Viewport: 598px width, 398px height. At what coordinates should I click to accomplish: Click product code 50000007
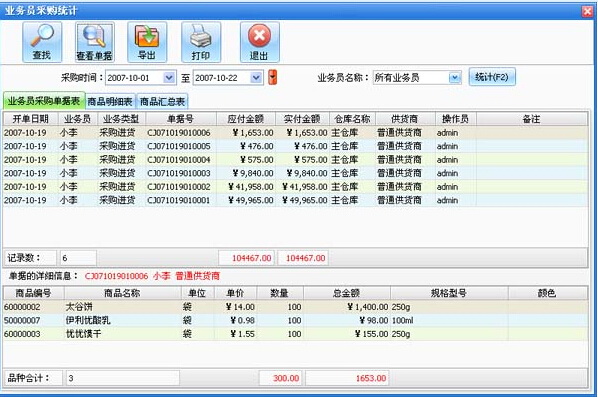pyautogui.click(x=22, y=320)
